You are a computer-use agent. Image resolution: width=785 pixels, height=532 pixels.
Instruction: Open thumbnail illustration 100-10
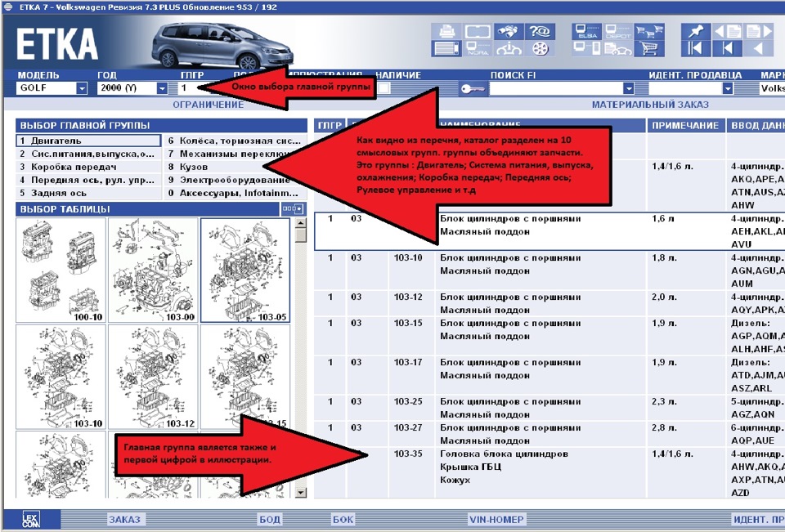[61, 270]
